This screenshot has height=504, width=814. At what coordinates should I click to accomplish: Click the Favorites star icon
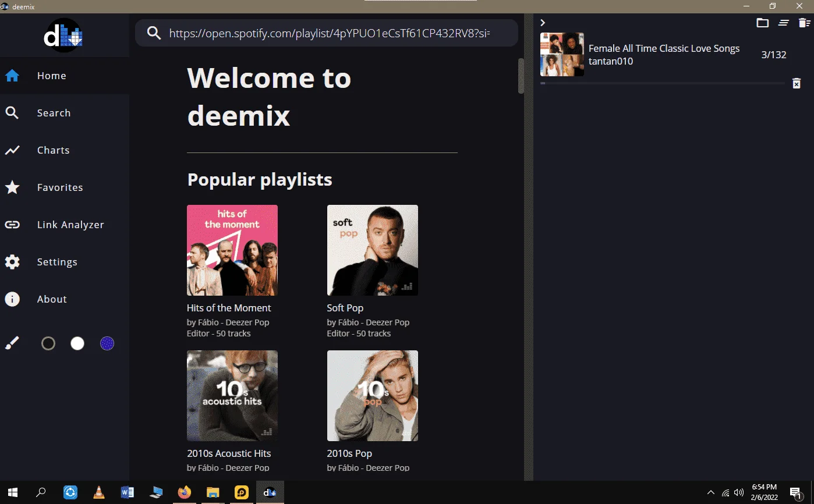pyautogui.click(x=12, y=187)
